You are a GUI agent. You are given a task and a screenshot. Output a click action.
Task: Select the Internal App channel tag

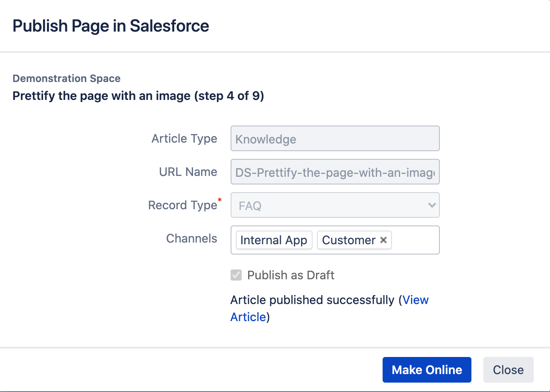[x=274, y=240]
